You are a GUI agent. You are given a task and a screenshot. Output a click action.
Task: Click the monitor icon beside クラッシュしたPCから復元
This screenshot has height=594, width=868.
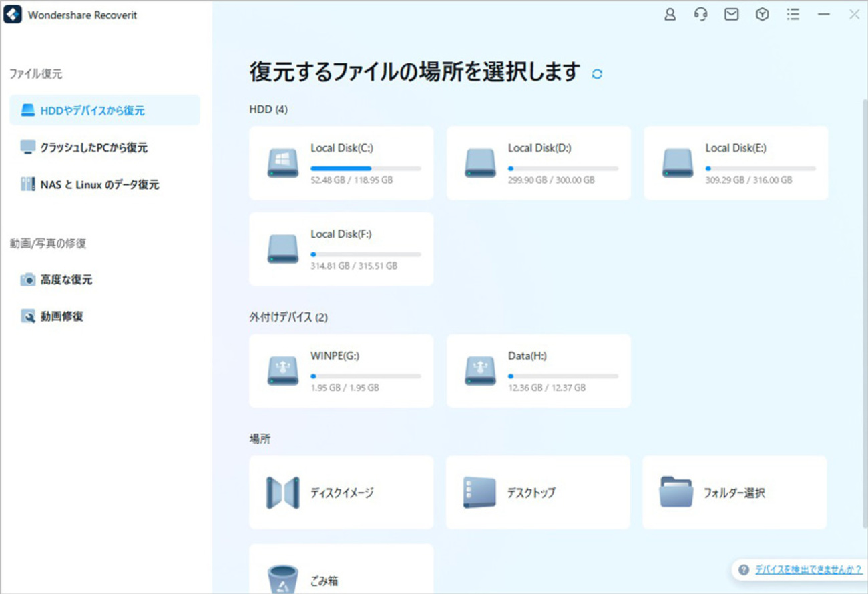[x=27, y=147]
